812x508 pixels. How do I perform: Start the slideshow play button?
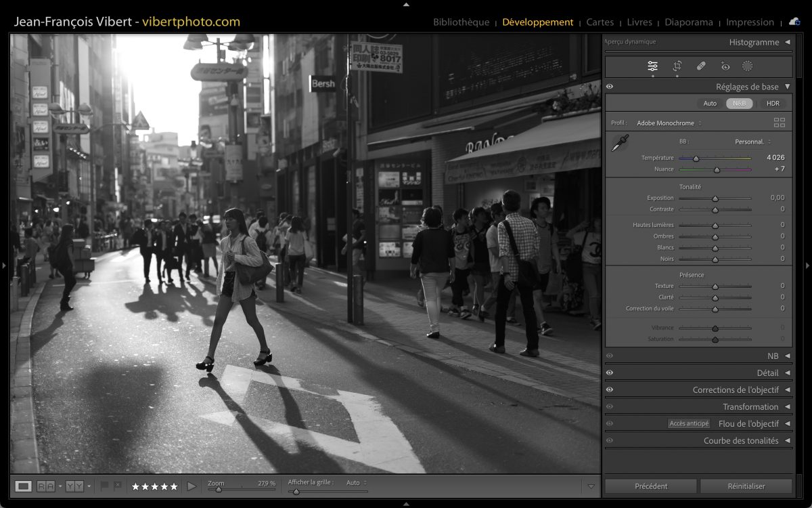click(x=191, y=486)
